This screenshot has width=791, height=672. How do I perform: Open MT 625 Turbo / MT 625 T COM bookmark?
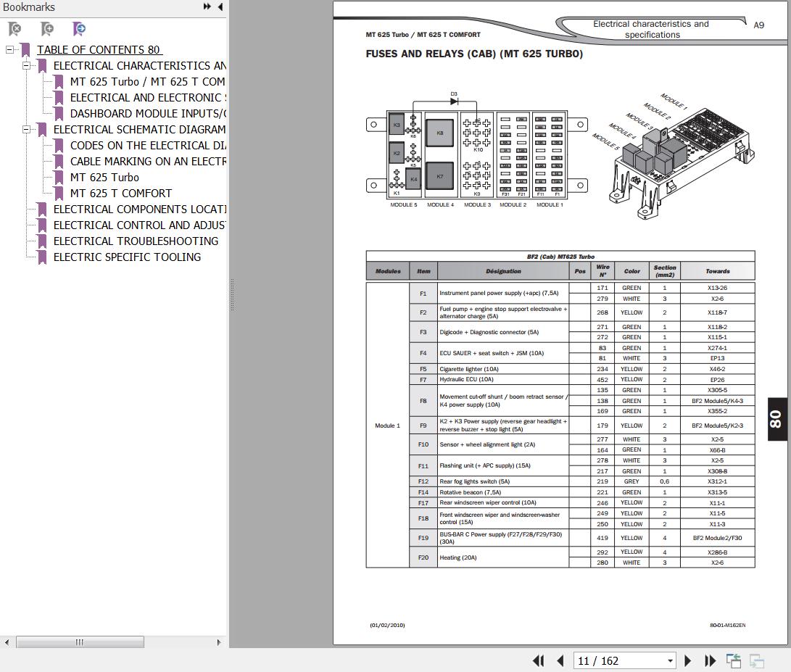click(148, 82)
